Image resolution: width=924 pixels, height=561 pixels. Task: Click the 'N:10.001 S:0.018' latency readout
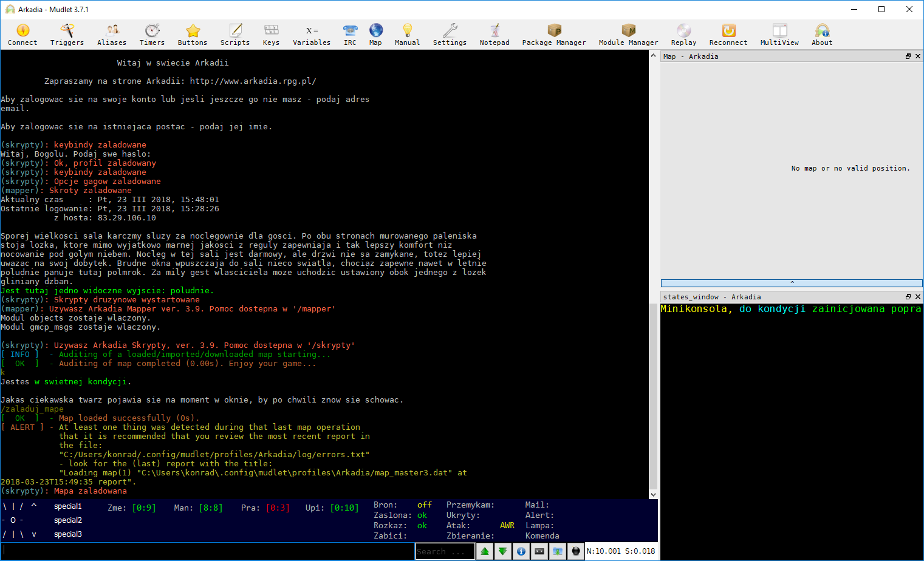pos(621,551)
